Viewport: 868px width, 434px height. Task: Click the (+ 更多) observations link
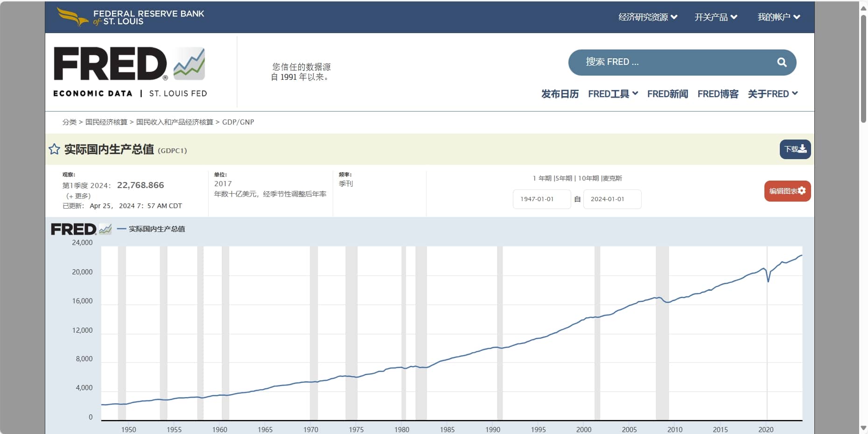point(78,196)
